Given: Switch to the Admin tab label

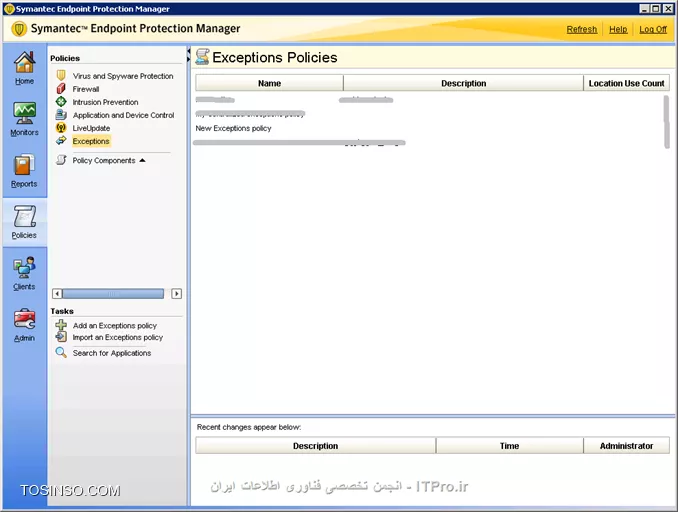Looking at the screenshot, I should pyautogui.click(x=24, y=338).
